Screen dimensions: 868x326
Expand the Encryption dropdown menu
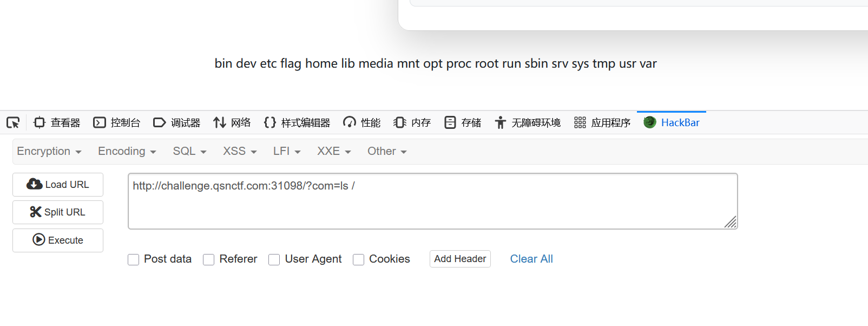tap(49, 152)
